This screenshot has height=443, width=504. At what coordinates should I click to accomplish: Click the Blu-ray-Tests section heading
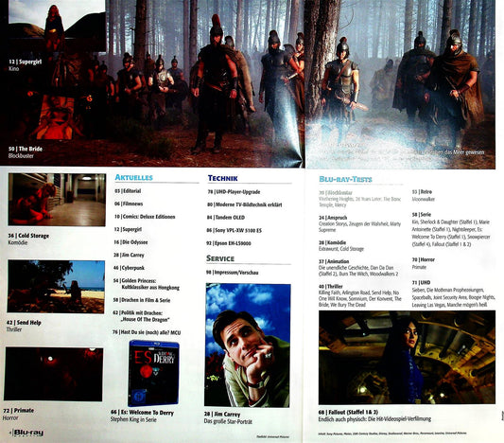345,179
